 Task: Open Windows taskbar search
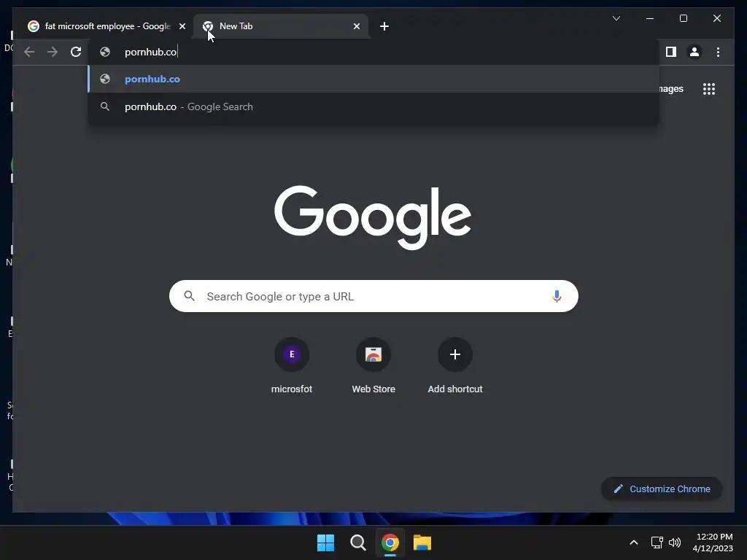(x=357, y=542)
